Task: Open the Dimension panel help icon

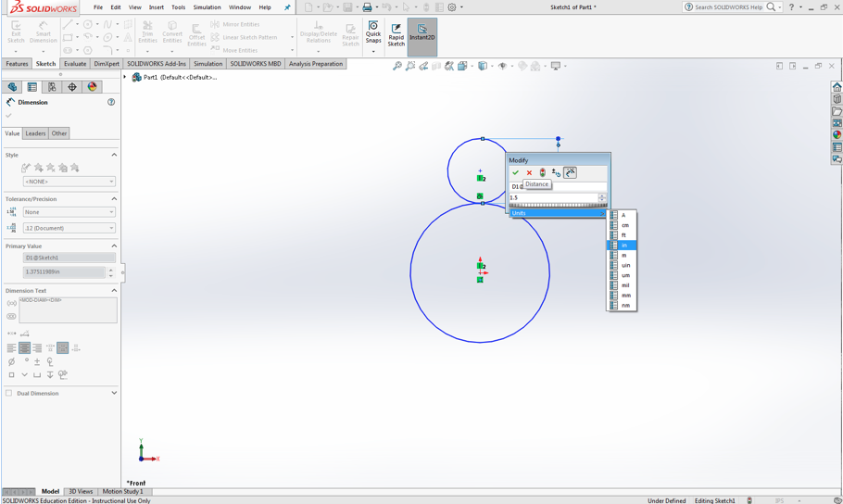Action: tap(111, 102)
